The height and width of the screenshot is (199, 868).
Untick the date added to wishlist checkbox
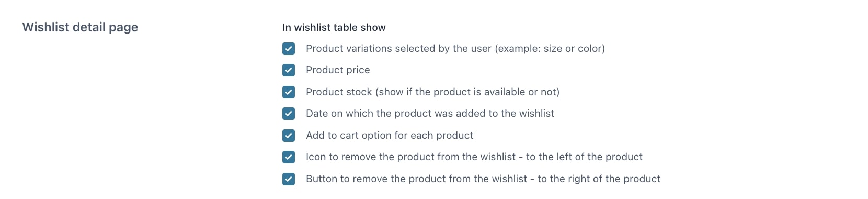click(x=289, y=114)
